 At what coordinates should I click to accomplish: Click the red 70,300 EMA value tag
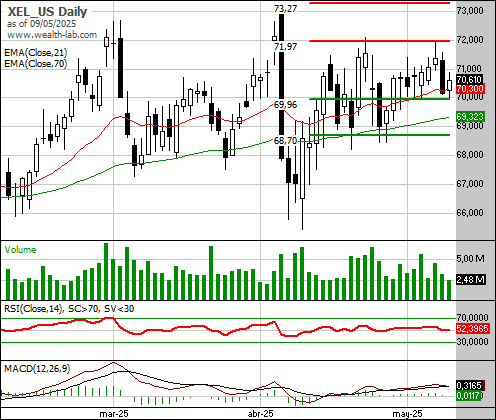tap(470, 89)
